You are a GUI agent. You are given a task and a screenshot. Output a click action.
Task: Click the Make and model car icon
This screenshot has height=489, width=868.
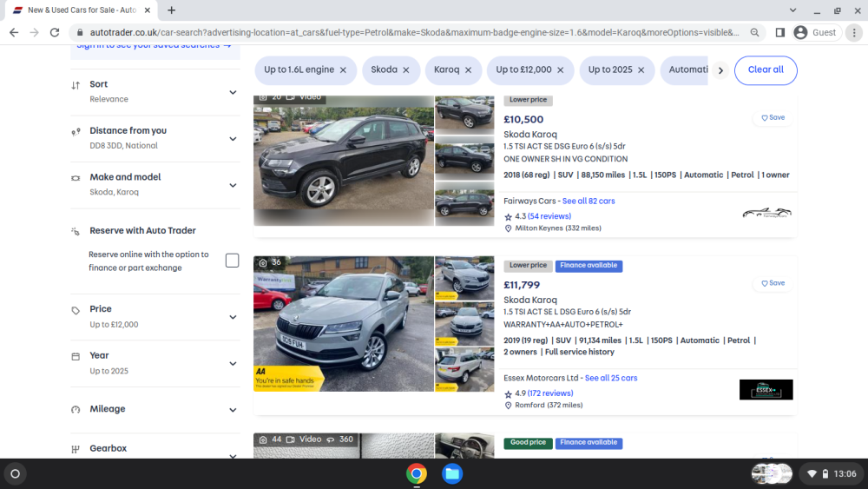pyautogui.click(x=76, y=178)
